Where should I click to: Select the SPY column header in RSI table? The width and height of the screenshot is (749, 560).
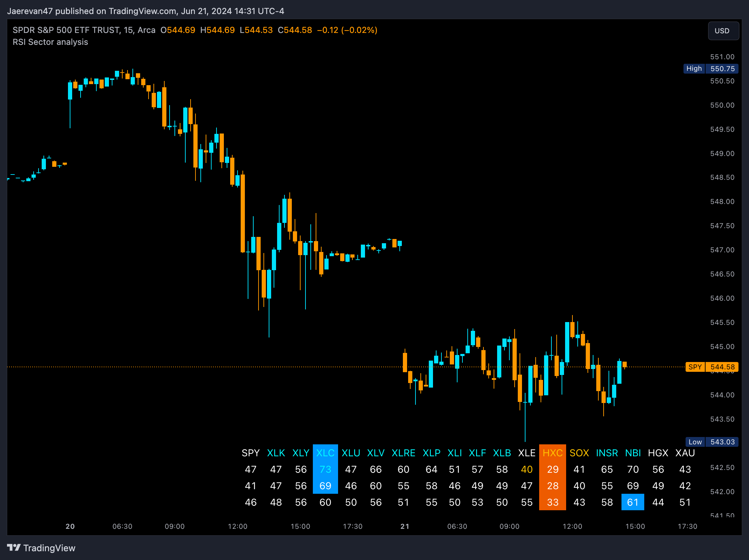click(x=251, y=453)
